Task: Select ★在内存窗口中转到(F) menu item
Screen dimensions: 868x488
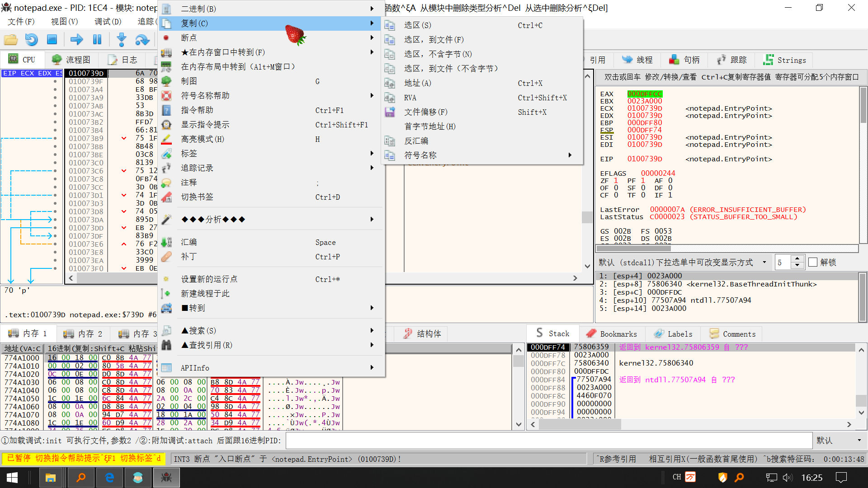Action: [271, 52]
